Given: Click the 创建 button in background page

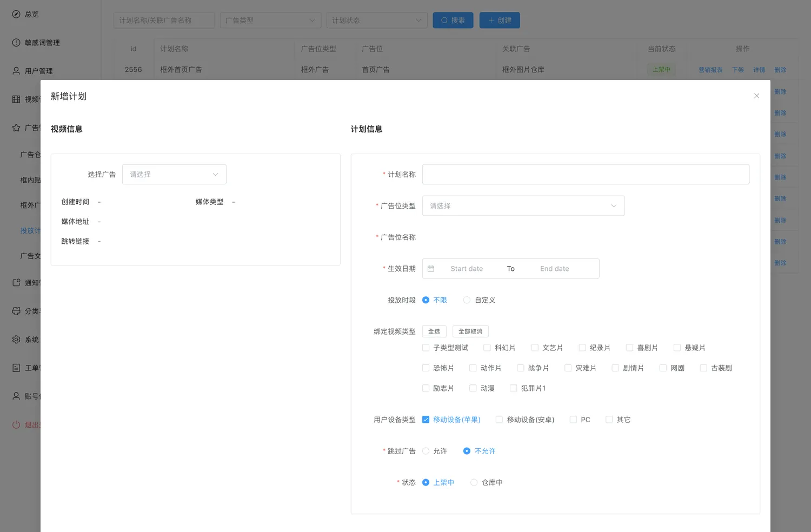Looking at the screenshot, I should pos(500,21).
